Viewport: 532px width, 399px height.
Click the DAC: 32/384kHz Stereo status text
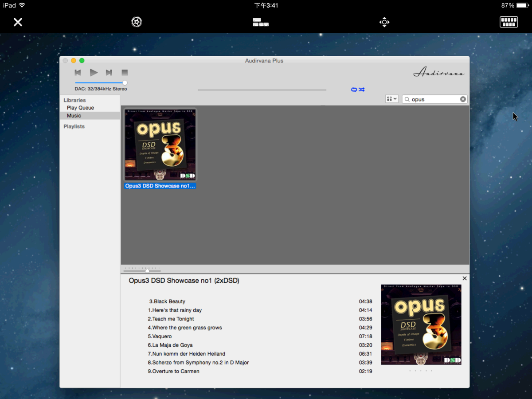pyautogui.click(x=101, y=89)
